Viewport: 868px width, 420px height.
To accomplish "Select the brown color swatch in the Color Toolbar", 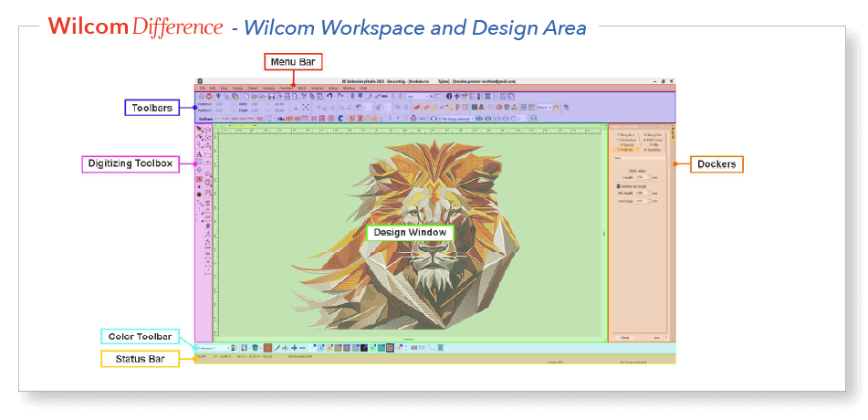I will coord(268,348).
